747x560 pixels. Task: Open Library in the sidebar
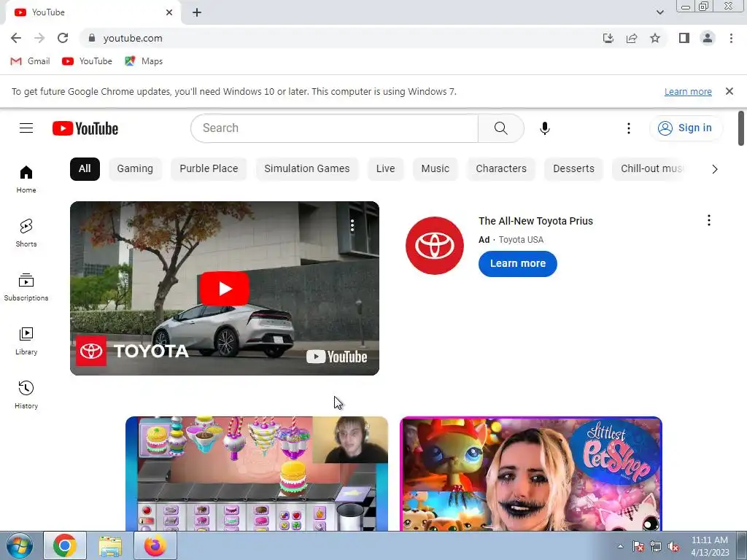point(26,341)
